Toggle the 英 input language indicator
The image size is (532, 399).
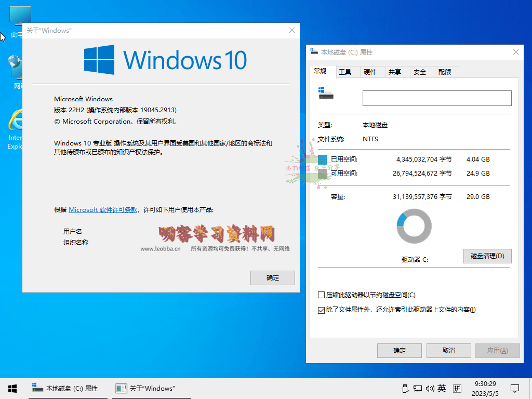point(442,388)
